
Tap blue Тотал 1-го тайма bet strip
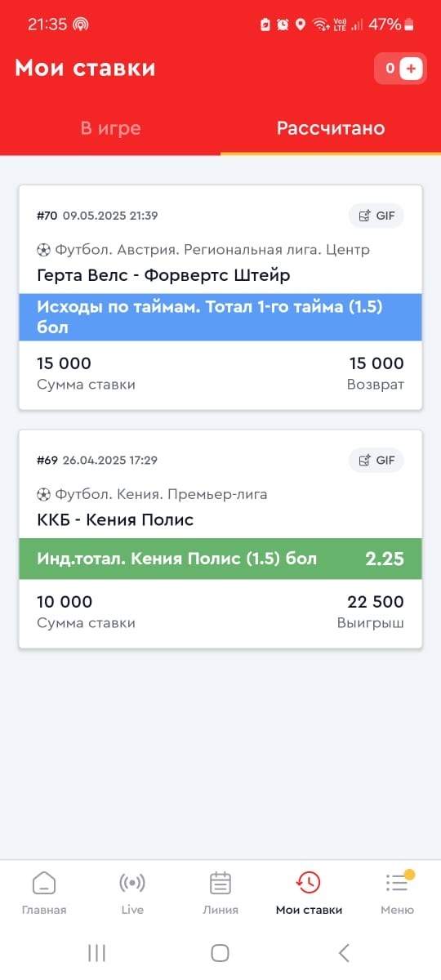pyautogui.click(x=220, y=317)
